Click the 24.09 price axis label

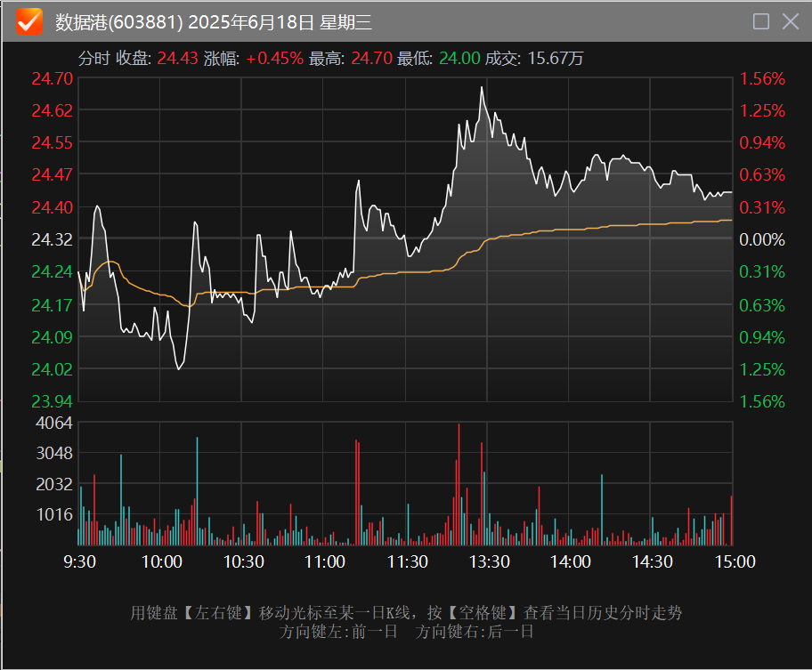53,337
